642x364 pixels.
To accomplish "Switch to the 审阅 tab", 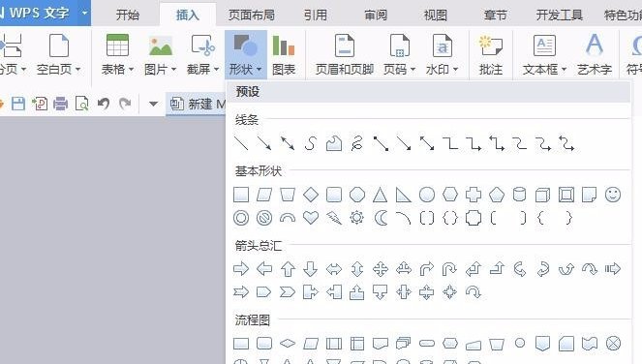I will click(x=376, y=15).
